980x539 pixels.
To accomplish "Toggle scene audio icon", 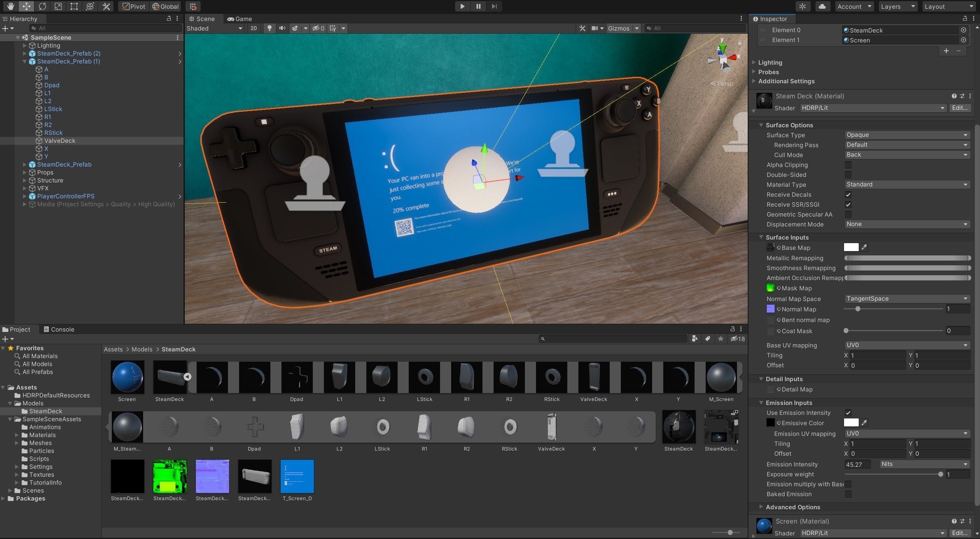I will coord(282,28).
